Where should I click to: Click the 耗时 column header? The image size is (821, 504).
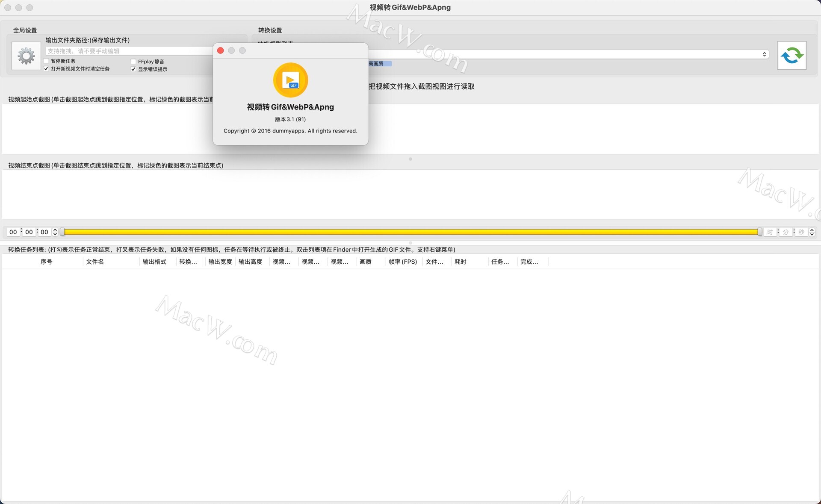click(x=461, y=262)
